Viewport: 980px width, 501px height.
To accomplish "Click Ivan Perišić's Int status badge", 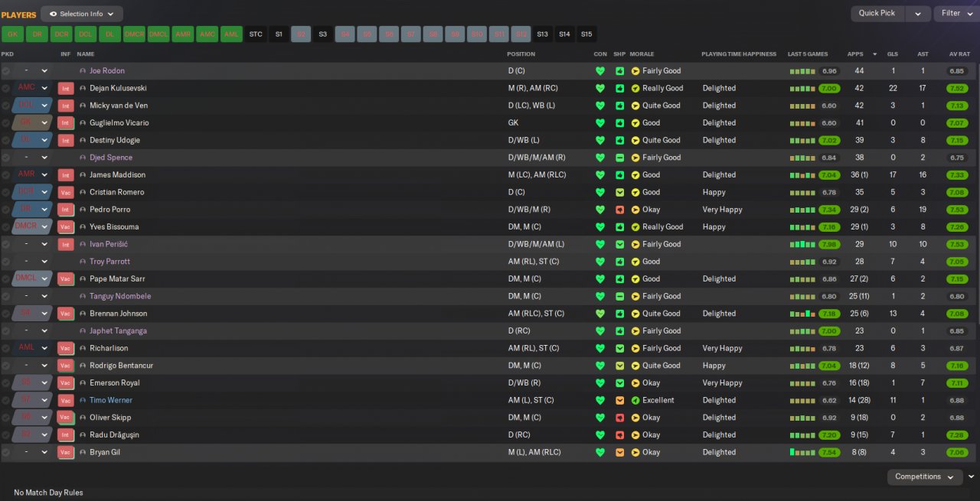I will 66,244.
